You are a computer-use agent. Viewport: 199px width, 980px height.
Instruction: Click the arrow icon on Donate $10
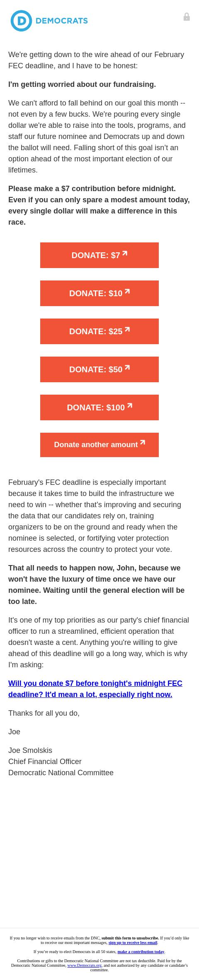tap(127, 292)
